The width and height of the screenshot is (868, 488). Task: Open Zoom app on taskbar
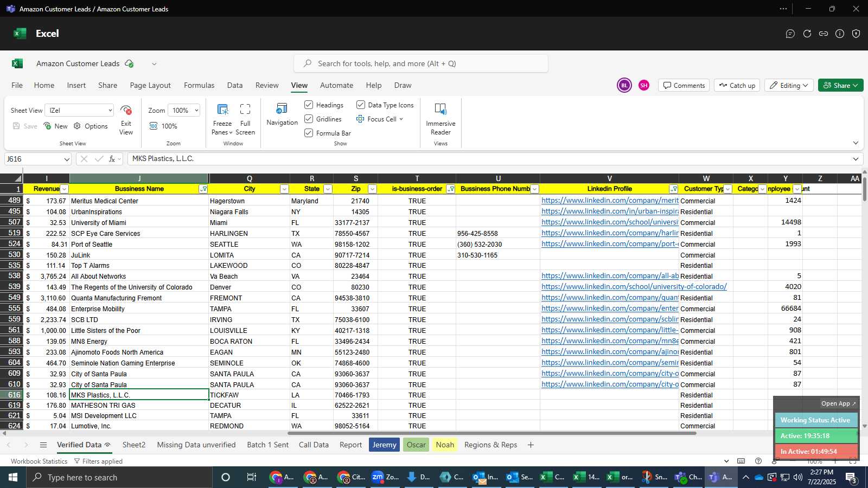click(x=386, y=477)
